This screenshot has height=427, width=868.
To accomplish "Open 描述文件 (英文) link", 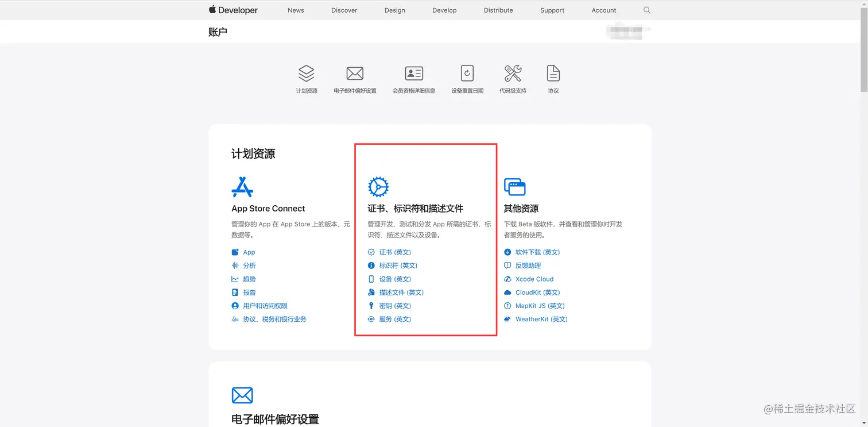I will click(402, 293).
